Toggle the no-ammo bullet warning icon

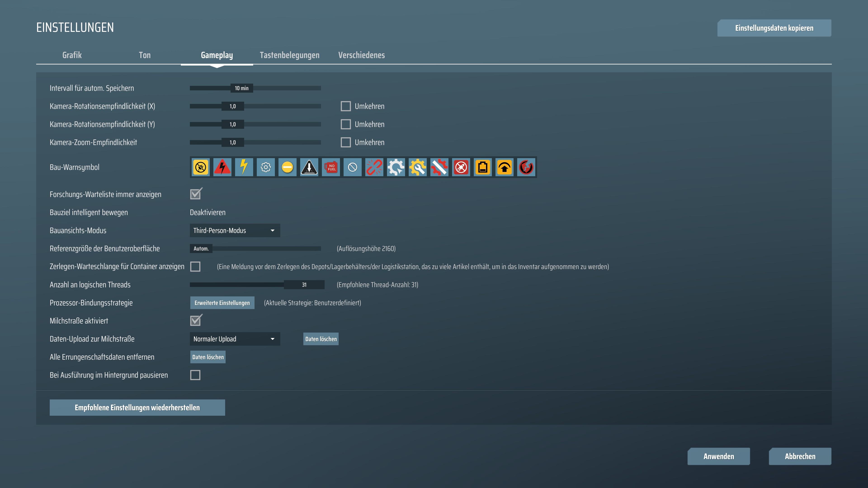[x=461, y=167]
